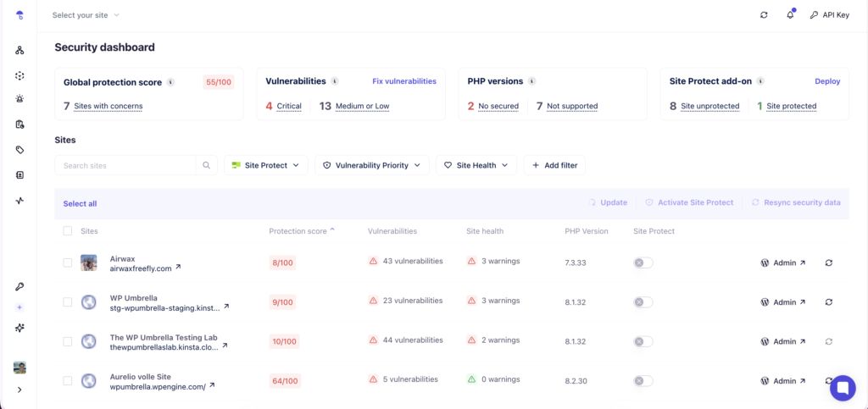The height and width of the screenshot is (409, 868).
Task: Tick the select-all header checkbox
Action: (68, 231)
